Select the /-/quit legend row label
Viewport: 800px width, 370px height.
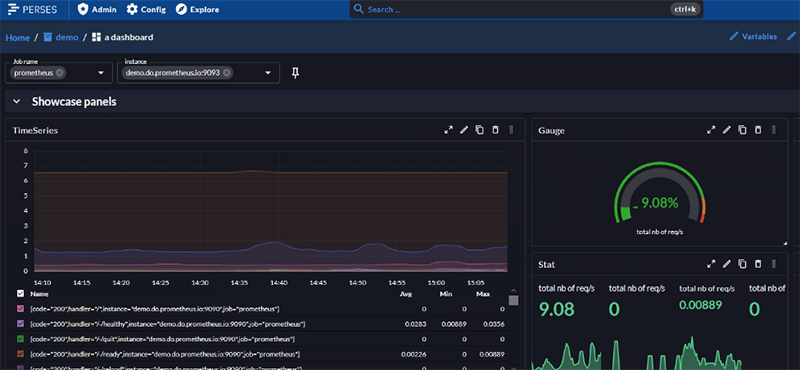162,339
